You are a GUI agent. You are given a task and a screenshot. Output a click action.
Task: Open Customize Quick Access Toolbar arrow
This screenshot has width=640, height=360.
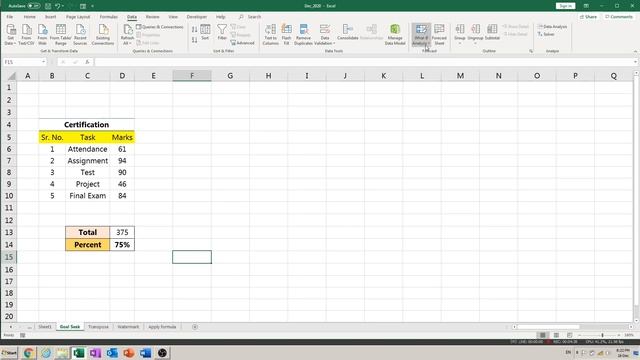93,6
